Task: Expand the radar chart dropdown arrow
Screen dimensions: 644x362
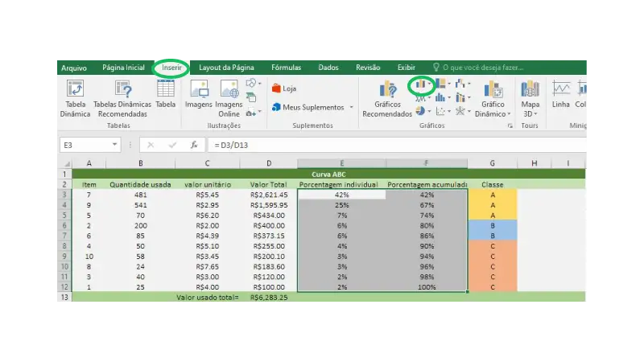Action: pos(469,111)
